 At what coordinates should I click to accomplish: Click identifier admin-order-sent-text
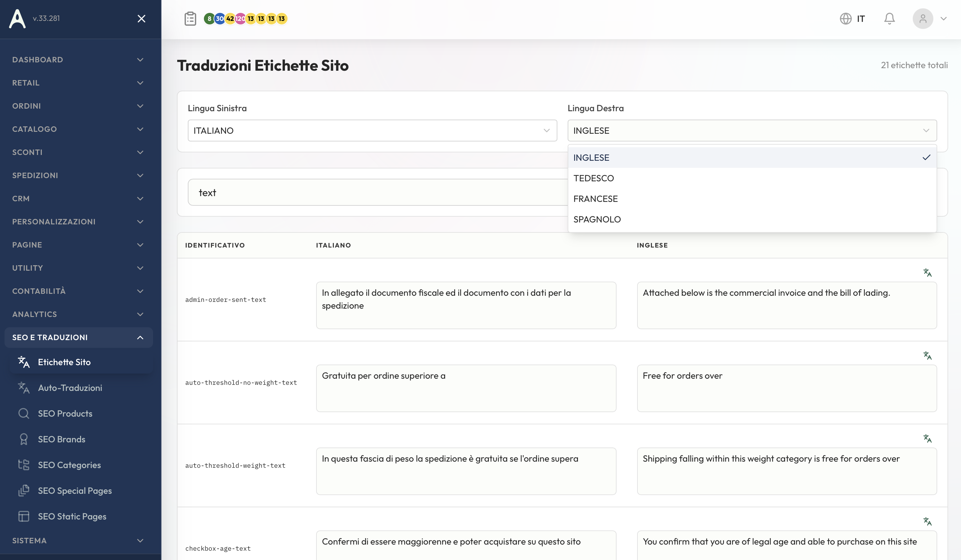tap(225, 300)
